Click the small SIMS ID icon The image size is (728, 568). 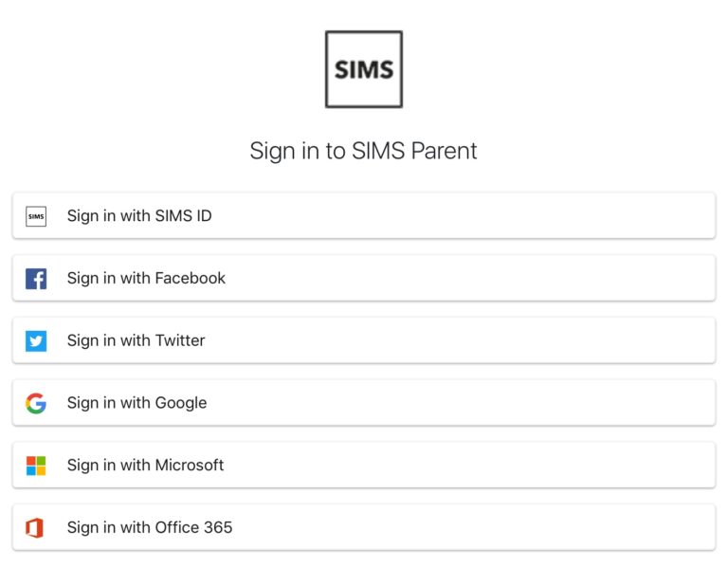(36, 216)
